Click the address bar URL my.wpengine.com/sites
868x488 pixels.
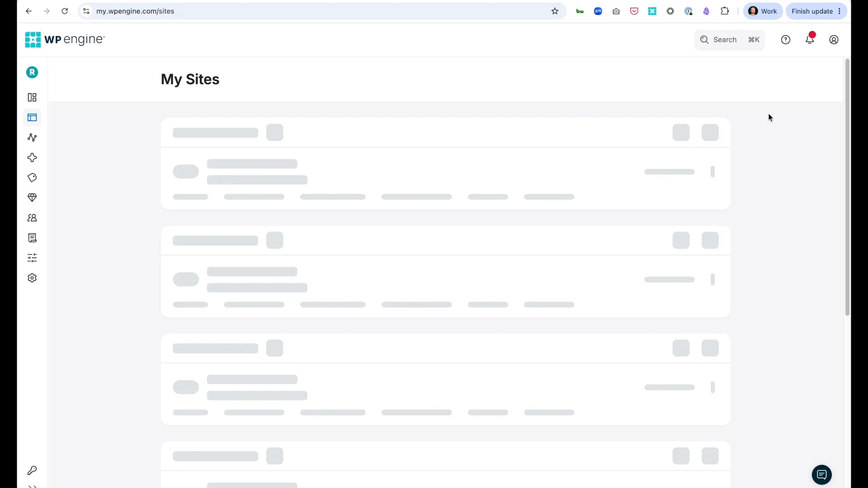click(135, 11)
